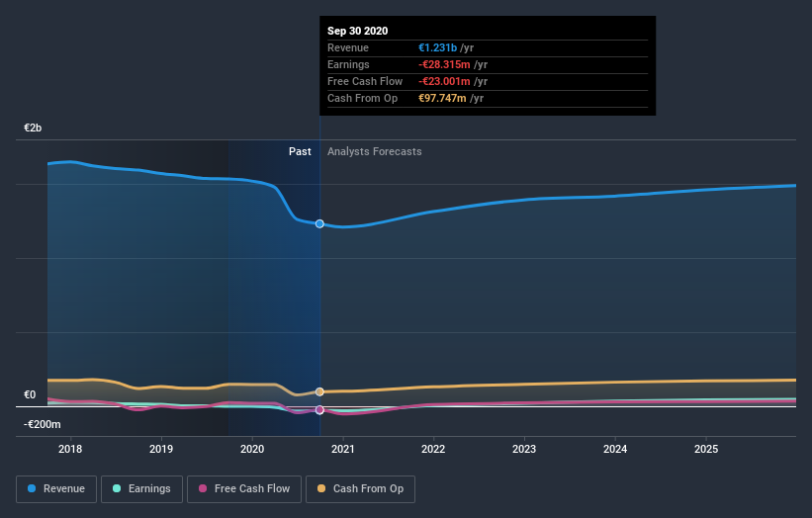Select the orange Cash From Op data point marker

[319, 391]
